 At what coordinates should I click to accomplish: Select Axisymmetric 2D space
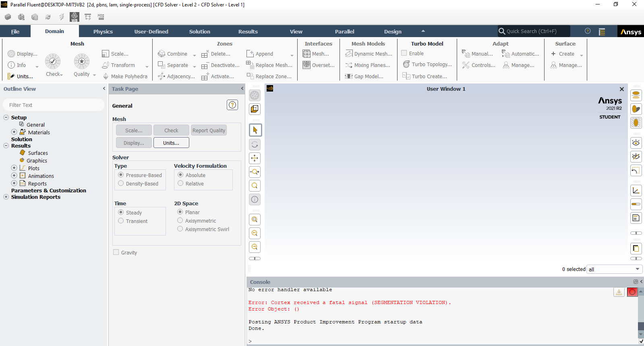(x=197, y=221)
